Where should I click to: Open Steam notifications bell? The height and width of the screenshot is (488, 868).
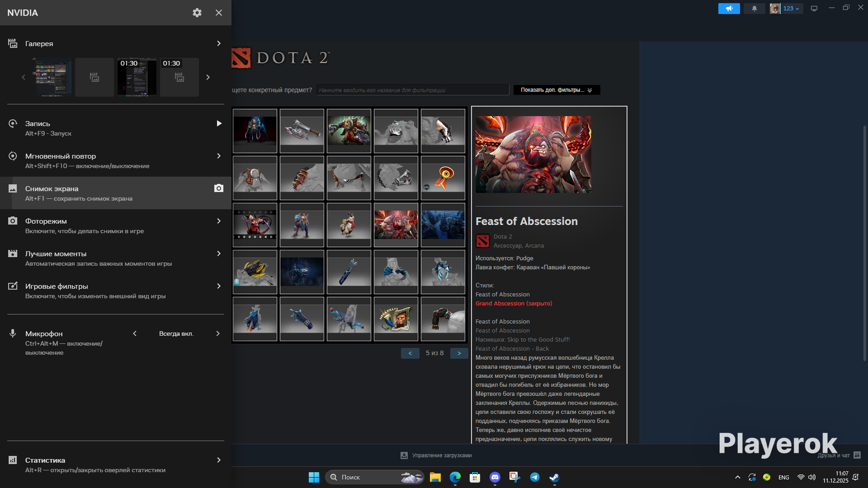click(x=754, y=8)
